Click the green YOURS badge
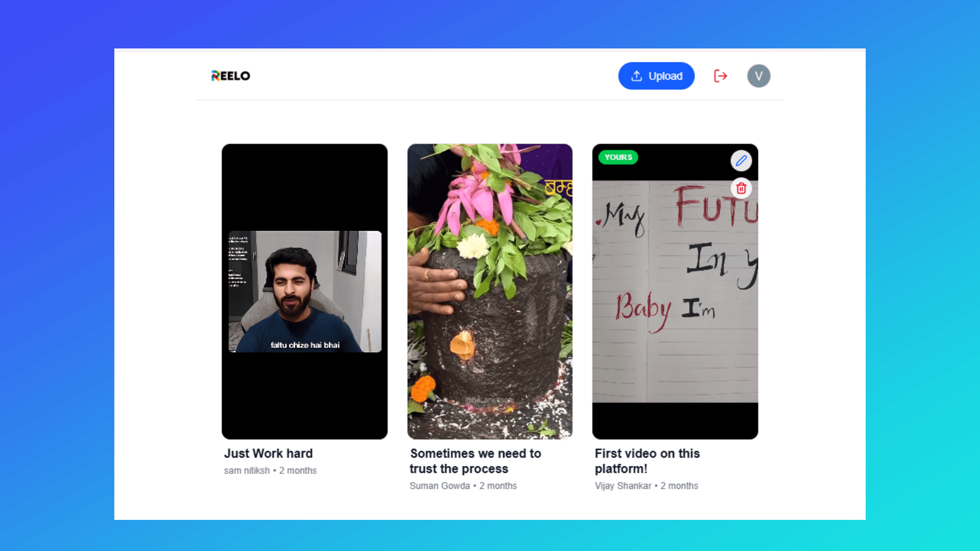 [x=618, y=157]
